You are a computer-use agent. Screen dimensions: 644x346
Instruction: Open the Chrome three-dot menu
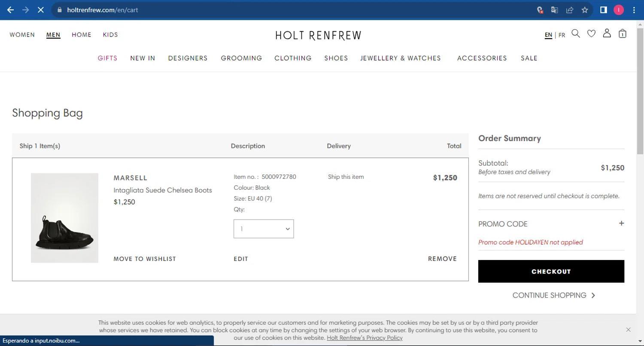pyautogui.click(x=634, y=10)
